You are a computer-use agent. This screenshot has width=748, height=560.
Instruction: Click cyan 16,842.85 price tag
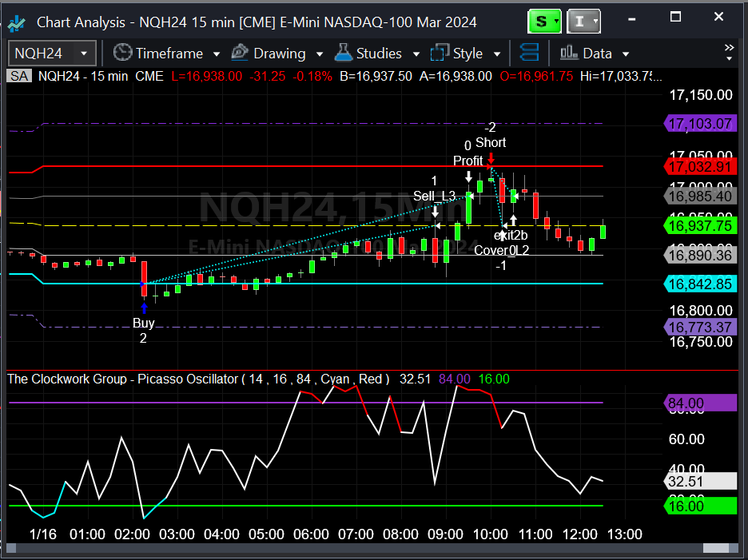point(700,284)
